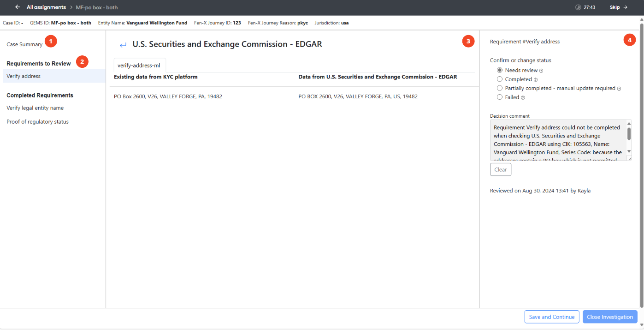Click the Requirements to Review heading

coord(39,64)
